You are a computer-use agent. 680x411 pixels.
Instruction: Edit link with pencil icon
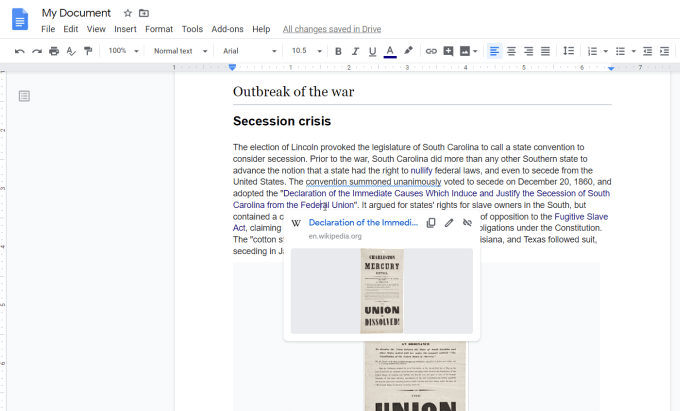tap(449, 222)
